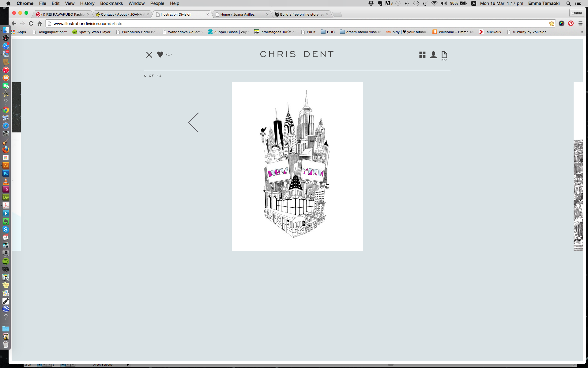Open the Wanderlove Collective bookmark
Viewport: 588px width, 368px height.
click(183, 32)
